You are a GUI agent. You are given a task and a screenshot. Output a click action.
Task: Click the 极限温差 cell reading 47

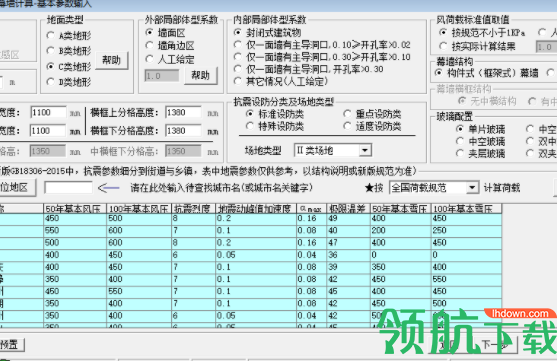click(x=348, y=243)
